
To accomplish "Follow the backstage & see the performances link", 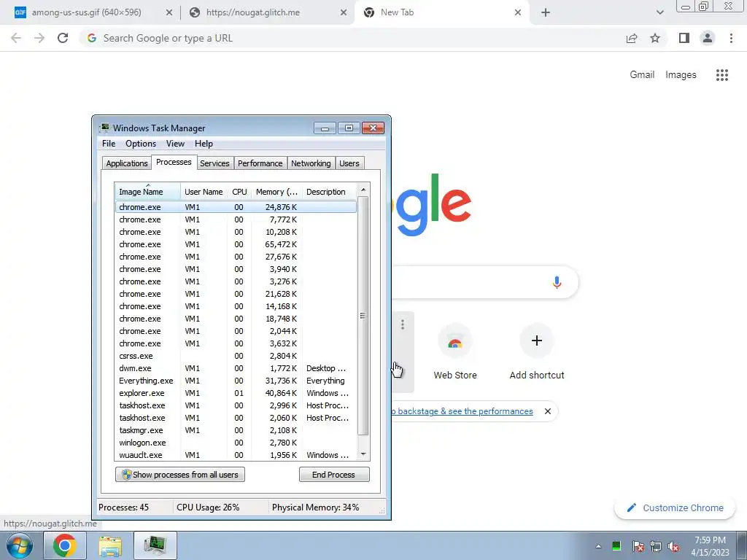I will pos(462,411).
